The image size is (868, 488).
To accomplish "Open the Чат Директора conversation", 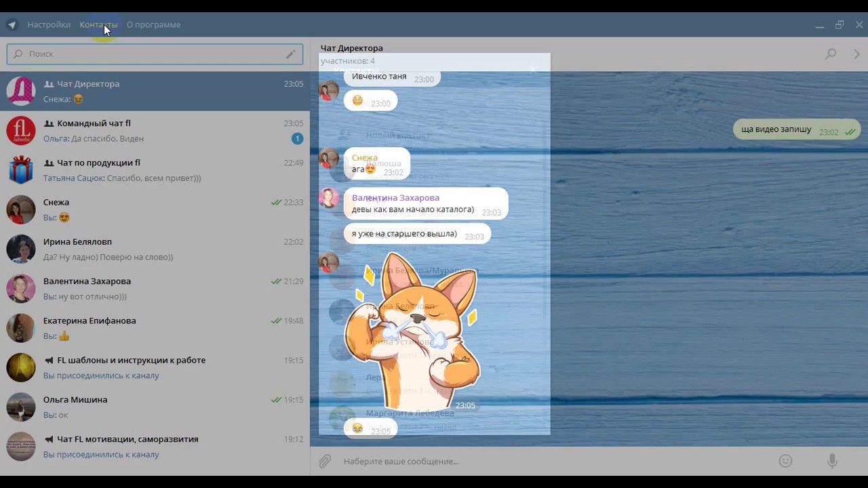I will point(155,91).
